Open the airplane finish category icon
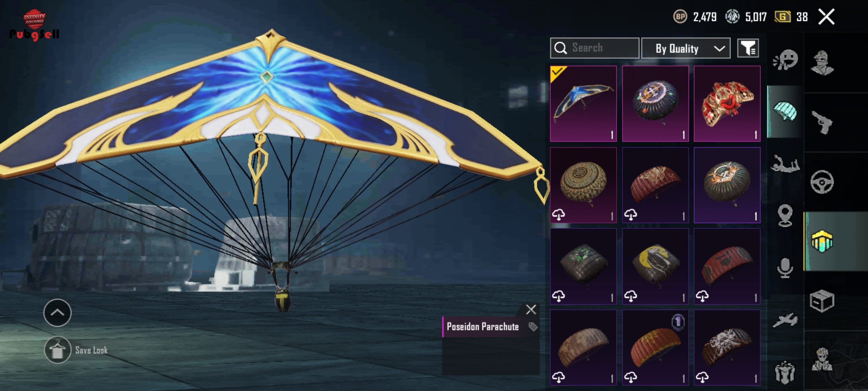Image resolution: width=868 pixels, height=391 pixels. pos(785,320)
